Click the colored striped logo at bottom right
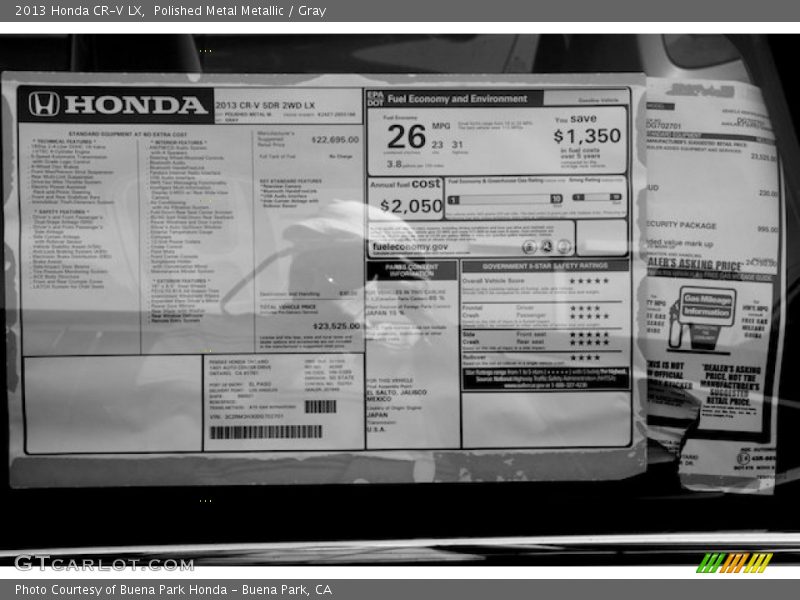Viewport: 800px width, 600px height. tap(734, 563)
